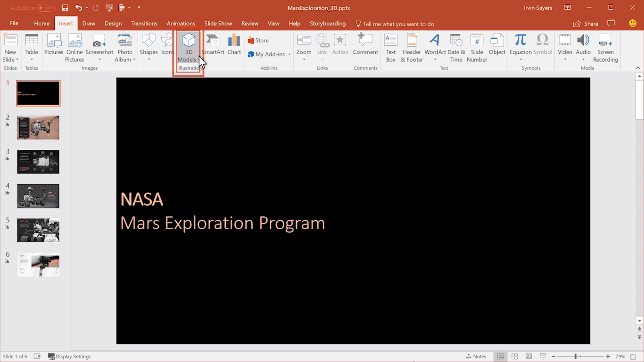Start Screen Recording
This screenshot has height=362, width=644.
click(x=605, y=48)
